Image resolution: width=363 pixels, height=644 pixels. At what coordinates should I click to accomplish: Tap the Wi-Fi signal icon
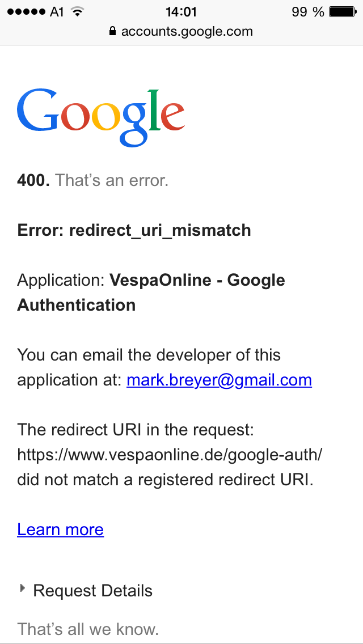78,11
